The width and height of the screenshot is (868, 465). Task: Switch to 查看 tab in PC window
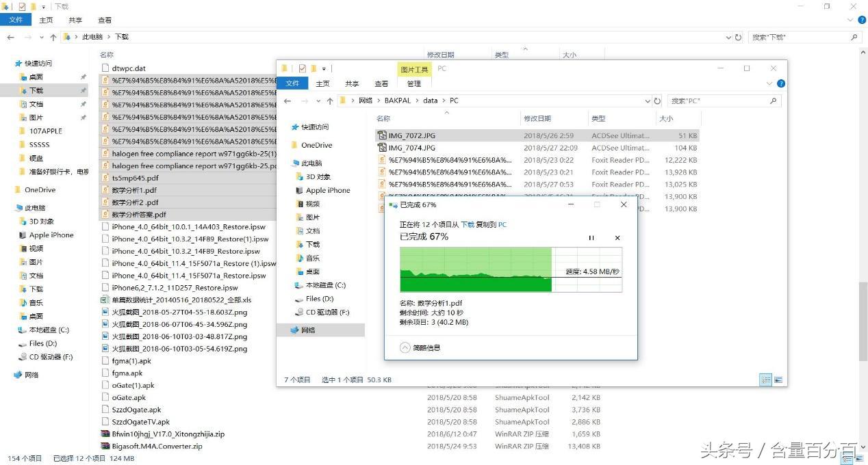point(381,83)
